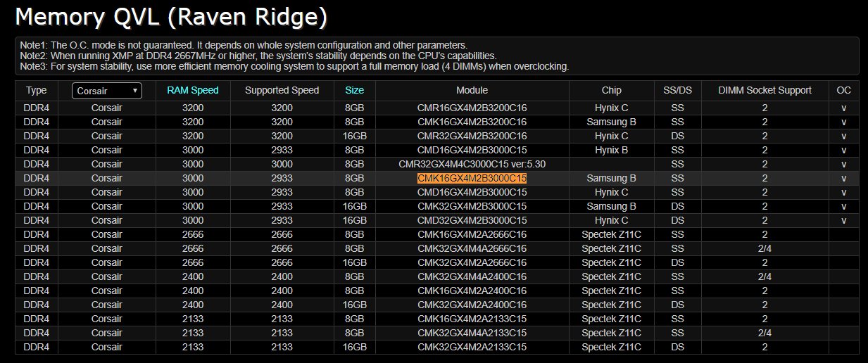Select module CMK32GX4M2A2133C15
This screenshot has height=363, width=868.
point(472,348)
